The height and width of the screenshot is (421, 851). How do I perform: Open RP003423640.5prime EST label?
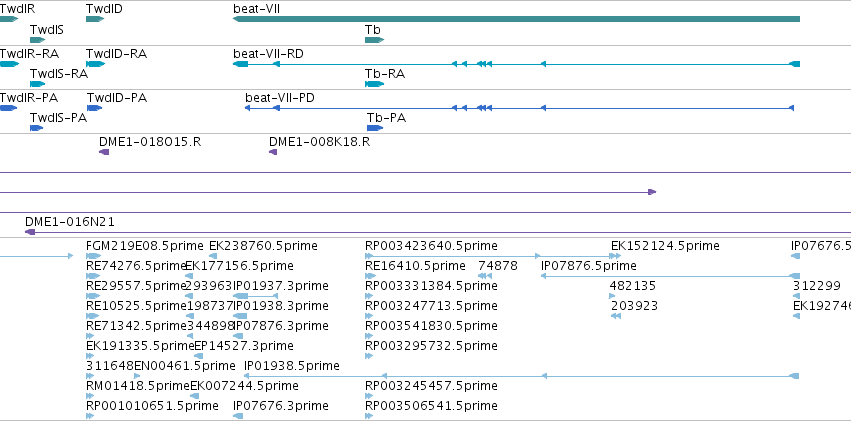click(x=431, y=246)
